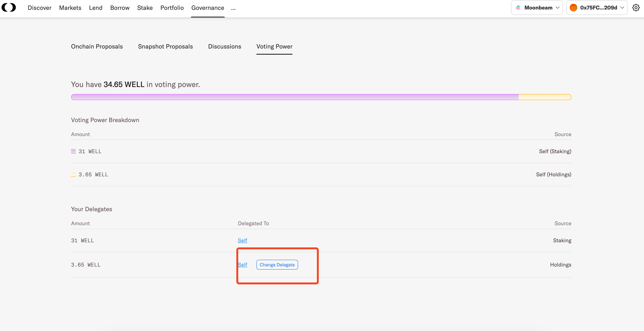The height and width of the screenshot is (331, 644).
Task: Click the purple staking legend square
Action: pyautogui.click(x=73, y=151)
